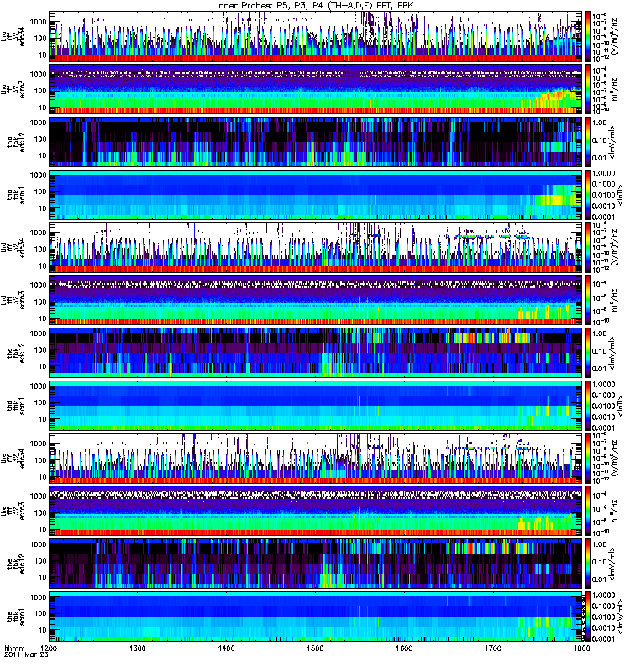The image size is (630, 672).
Task: Click the 'thd fbk scm1' y-axis title
Action: (16, 406)
